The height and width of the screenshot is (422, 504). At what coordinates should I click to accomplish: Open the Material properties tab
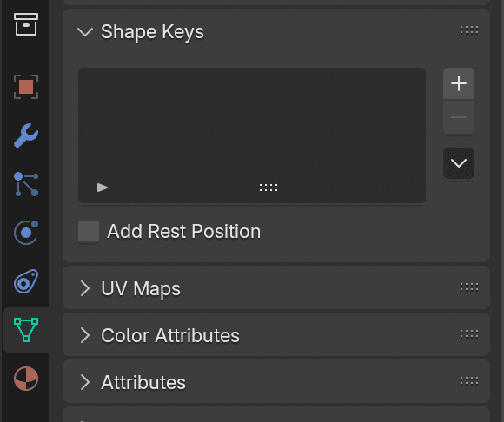coord(26,379)
